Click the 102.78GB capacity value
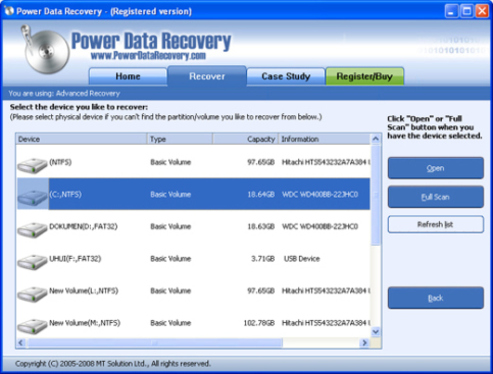The image size is (493, 374). coord(259,323)
